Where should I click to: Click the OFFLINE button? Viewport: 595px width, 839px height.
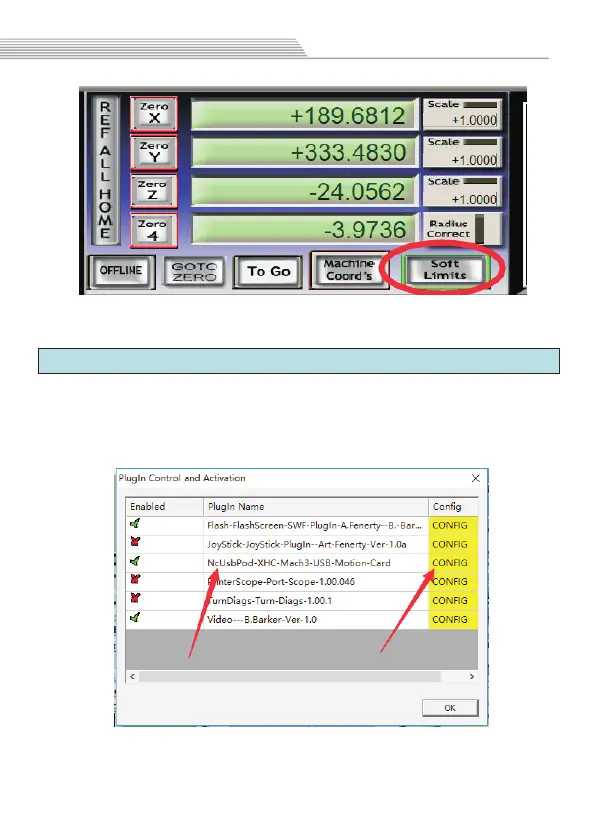point(121,271)
